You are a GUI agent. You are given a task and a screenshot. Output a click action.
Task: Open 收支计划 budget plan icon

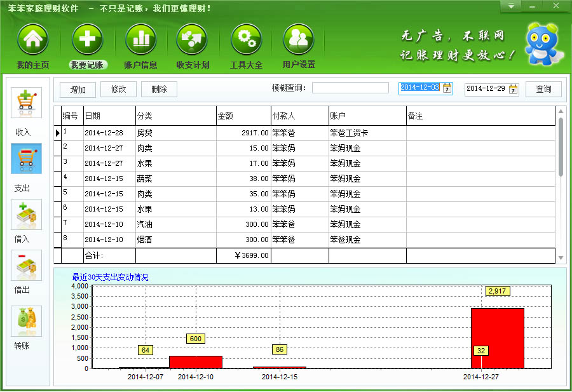tap(193, 40)
